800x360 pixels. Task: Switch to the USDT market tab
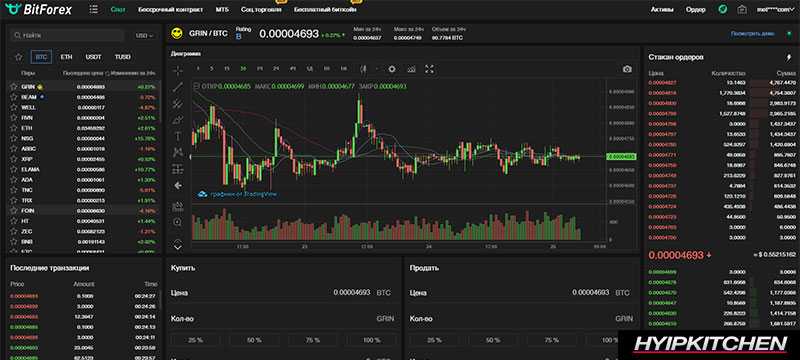pos(93,57)
